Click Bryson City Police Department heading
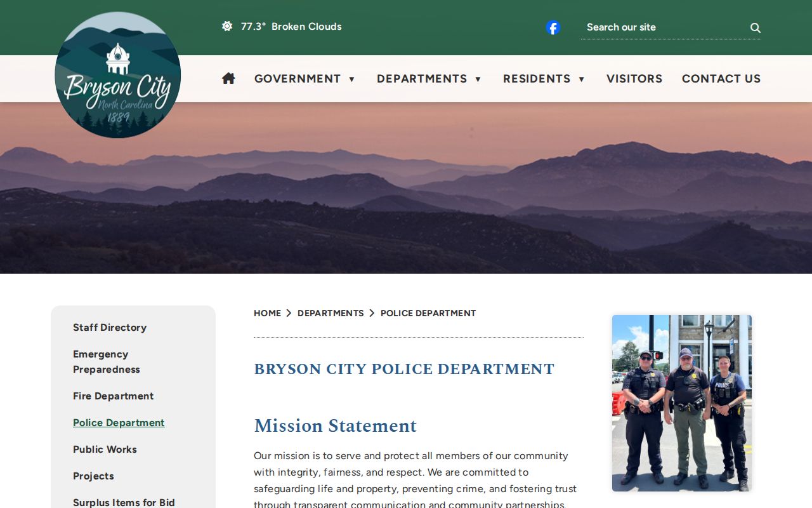Viewport: 812px width, 508px height. pyautogui.click(x=404, y=369)
